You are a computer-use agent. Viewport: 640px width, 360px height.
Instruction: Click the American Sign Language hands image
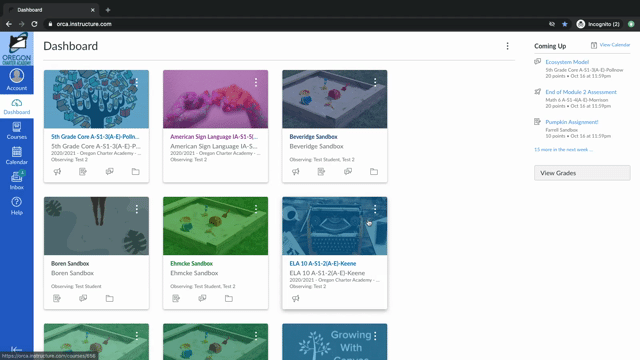click(216, 99)
